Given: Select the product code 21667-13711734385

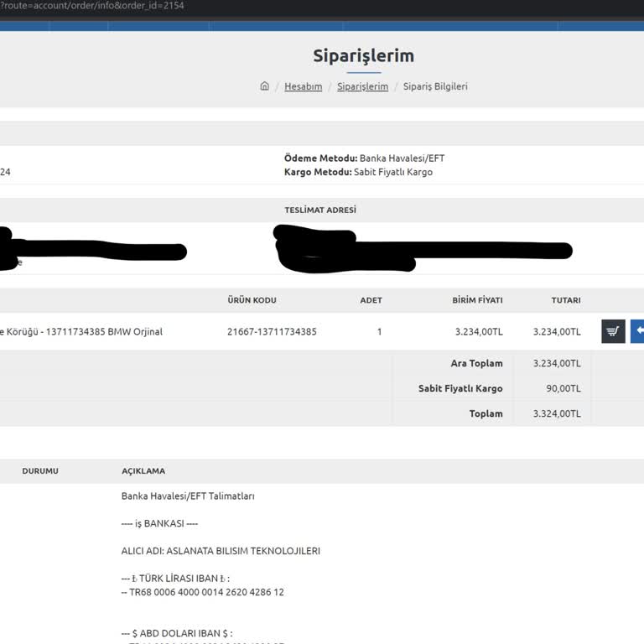Looking at the screenshot, I should [x=272, y=331].
